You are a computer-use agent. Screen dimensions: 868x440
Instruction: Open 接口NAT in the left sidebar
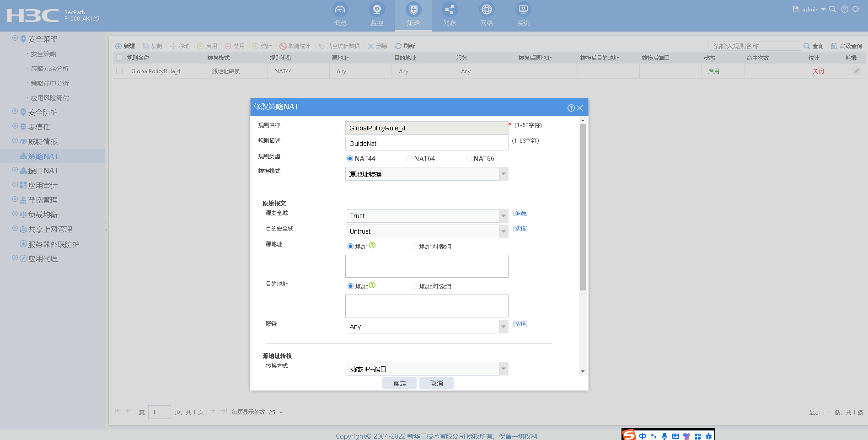[x=43, y=171]
